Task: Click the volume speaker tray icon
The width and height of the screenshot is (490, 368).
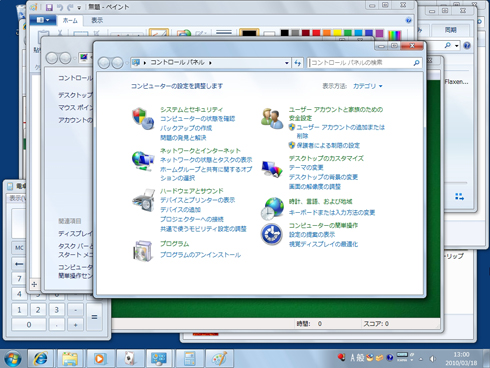Action: (x=432, y=359)
